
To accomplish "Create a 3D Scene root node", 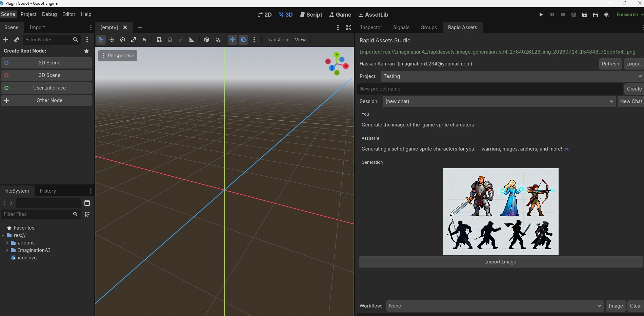I will [46, 75].
